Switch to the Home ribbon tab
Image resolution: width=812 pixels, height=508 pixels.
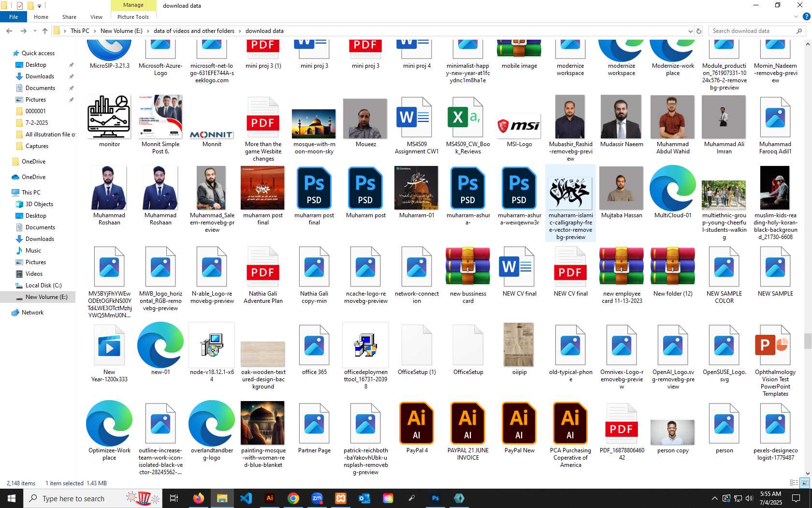41,17
